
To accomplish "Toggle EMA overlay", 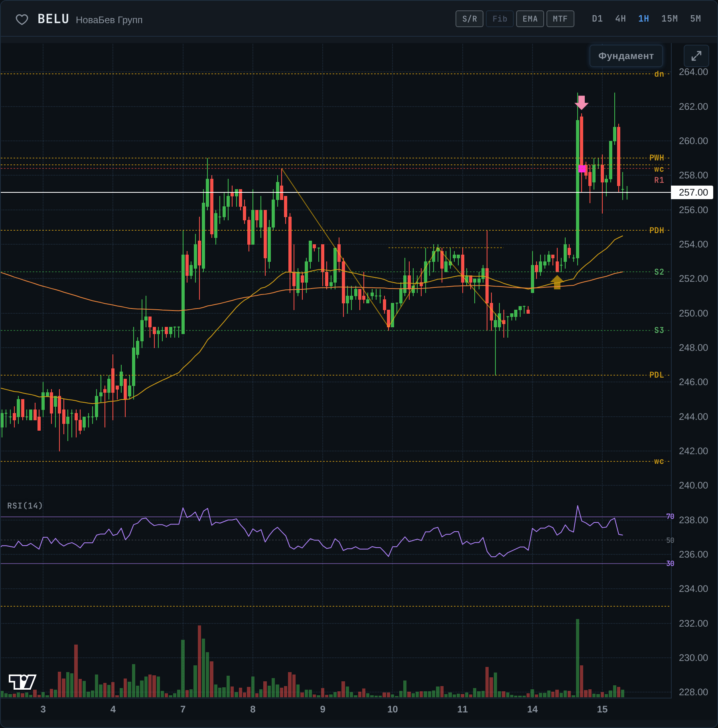I will coord(530,19).
